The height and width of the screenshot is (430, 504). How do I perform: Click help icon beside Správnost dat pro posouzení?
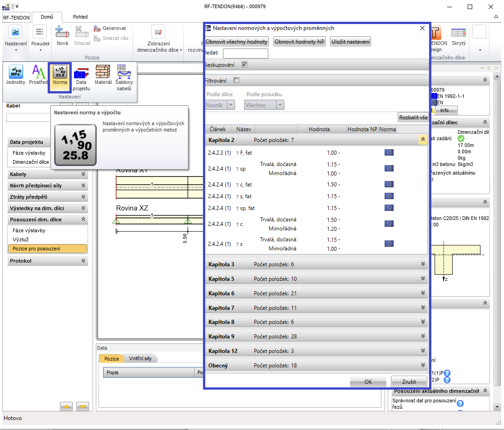(460, 403)
